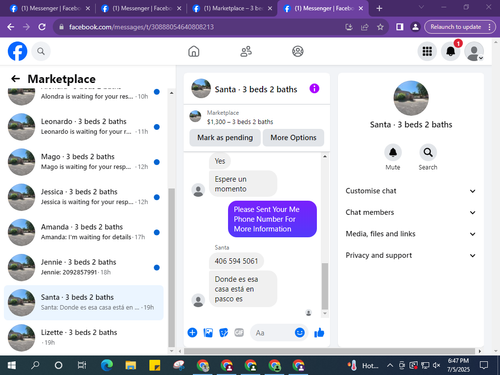
Task: Toggle browser side panel
Action: 399,27
